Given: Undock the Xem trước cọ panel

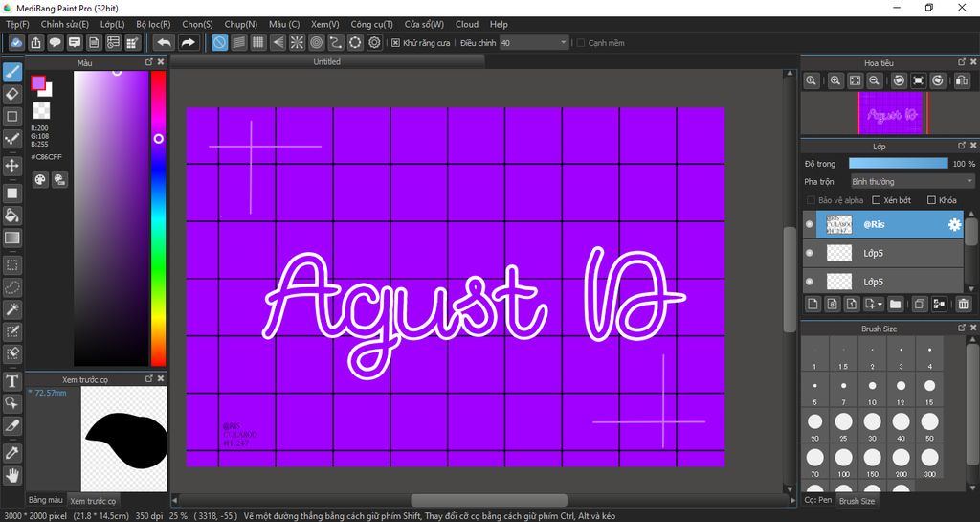Looking at the screenshot, I should [x=148, y=378].
